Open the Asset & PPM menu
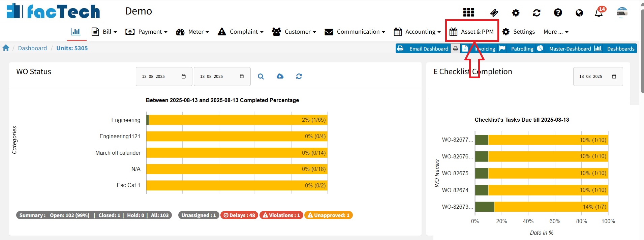The image size is (644, 240). tap(472, 32)
